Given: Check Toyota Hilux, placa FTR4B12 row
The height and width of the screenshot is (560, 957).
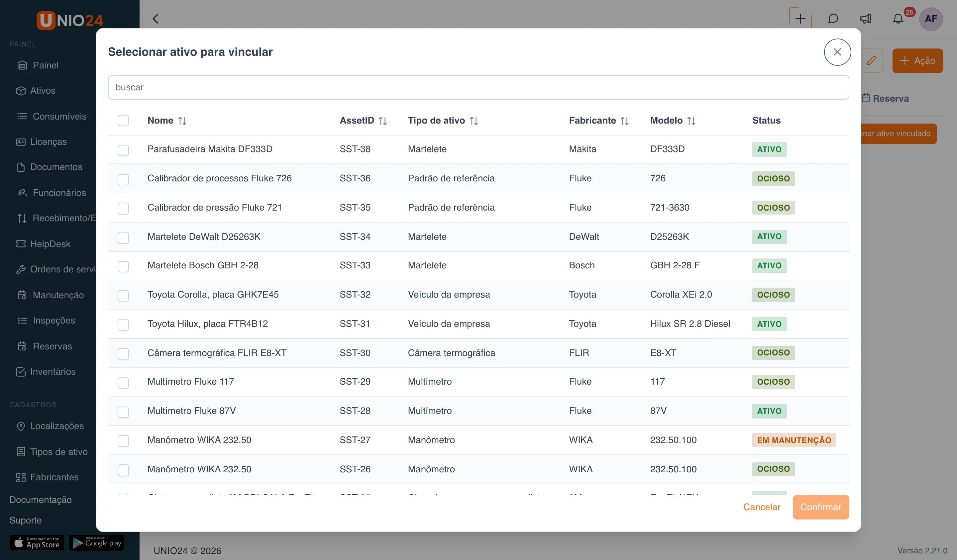Looking at the screenshot, I should tap(123, 325).
